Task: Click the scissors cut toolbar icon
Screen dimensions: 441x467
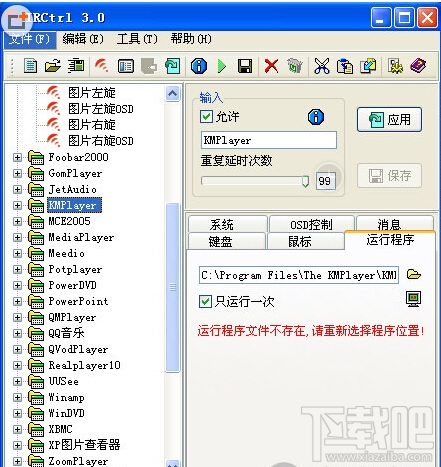Action: pos(322,66)
